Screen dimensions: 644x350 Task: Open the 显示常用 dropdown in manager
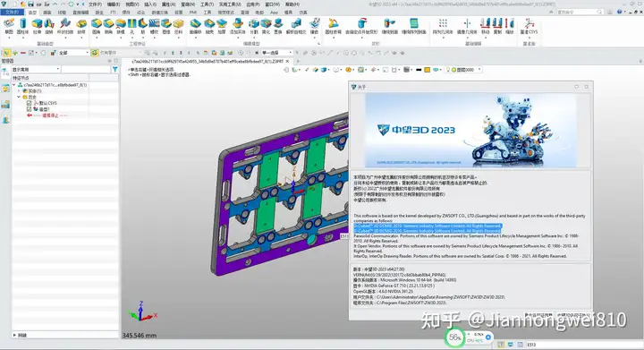pyautogui.click(x=36, y=70)
